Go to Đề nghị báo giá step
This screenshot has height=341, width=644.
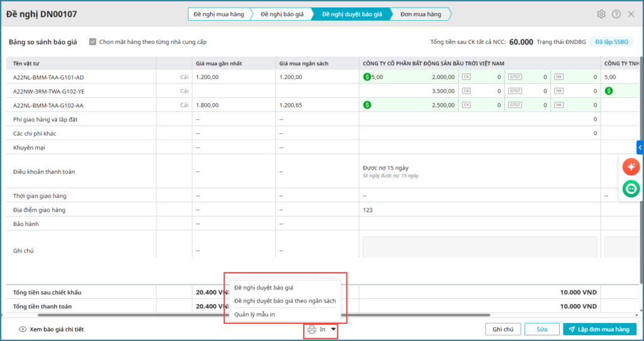pyautogui.click(x=282, y=14)
